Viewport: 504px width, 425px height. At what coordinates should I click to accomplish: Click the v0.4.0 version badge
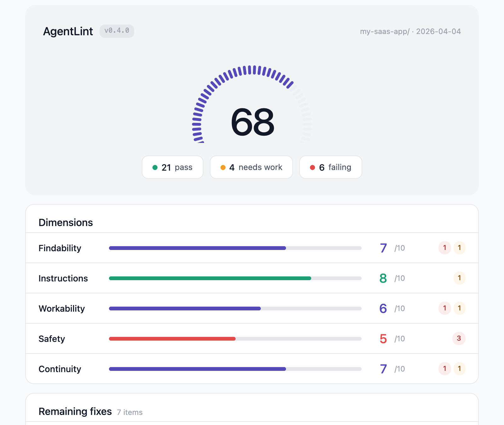pos(117,31)
